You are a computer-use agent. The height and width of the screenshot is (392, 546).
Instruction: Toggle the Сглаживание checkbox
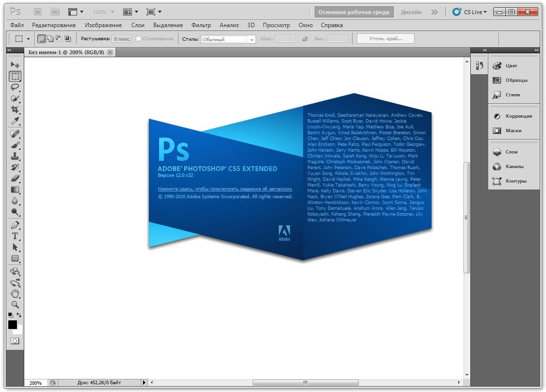139,39
